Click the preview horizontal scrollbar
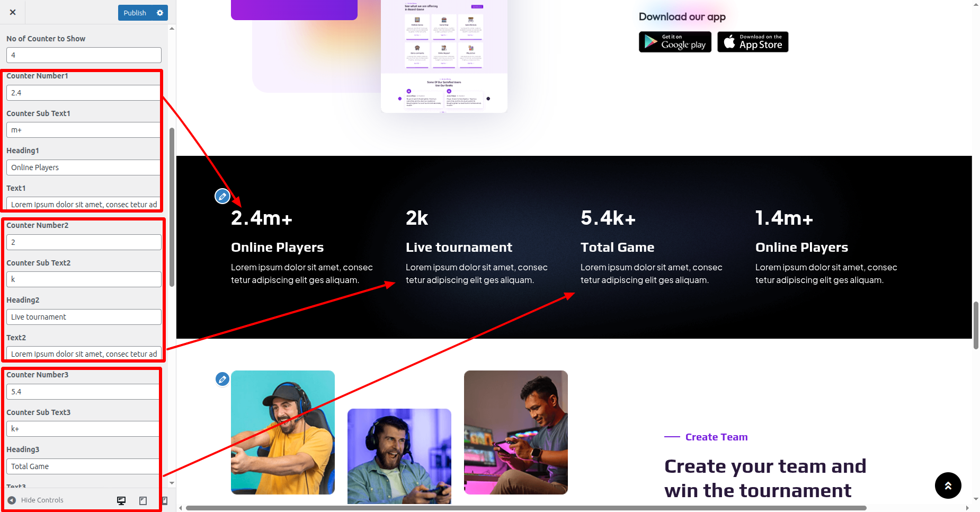The width and height of the screenshot is (980, 512). coord(525,508)
